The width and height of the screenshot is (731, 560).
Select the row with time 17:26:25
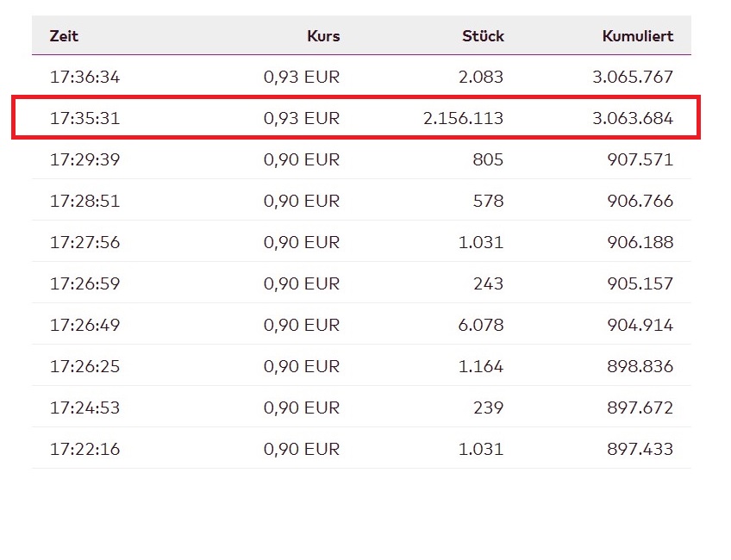[84, 366]
